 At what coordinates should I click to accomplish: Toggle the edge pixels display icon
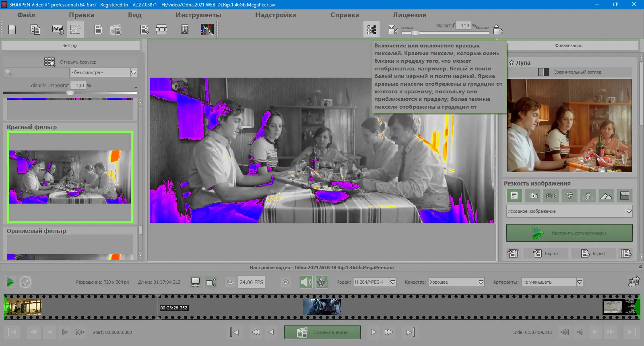372,29
